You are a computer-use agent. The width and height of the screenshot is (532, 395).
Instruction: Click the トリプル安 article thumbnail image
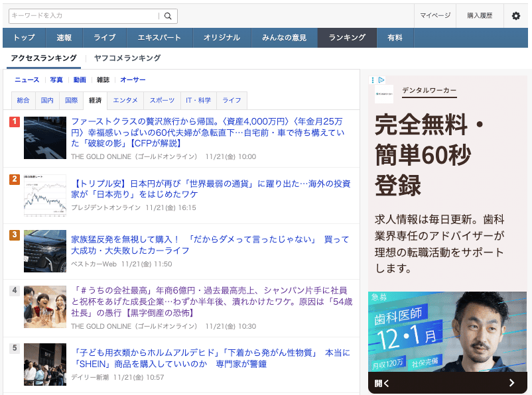tap(45, 194)
